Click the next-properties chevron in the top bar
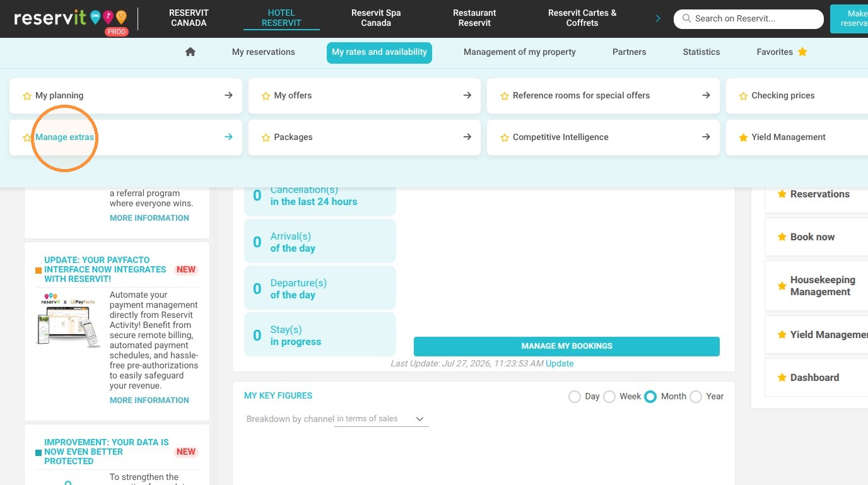Screen dimensions: 868x485 [658, 18]
